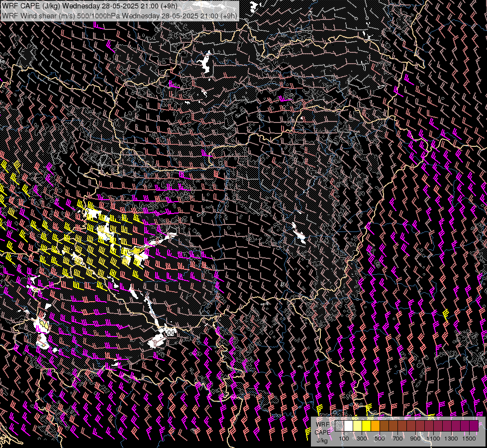Viewport: 487px width, 448px height.
Task: Click the 300 legend tick label
Action: point(362,439)
